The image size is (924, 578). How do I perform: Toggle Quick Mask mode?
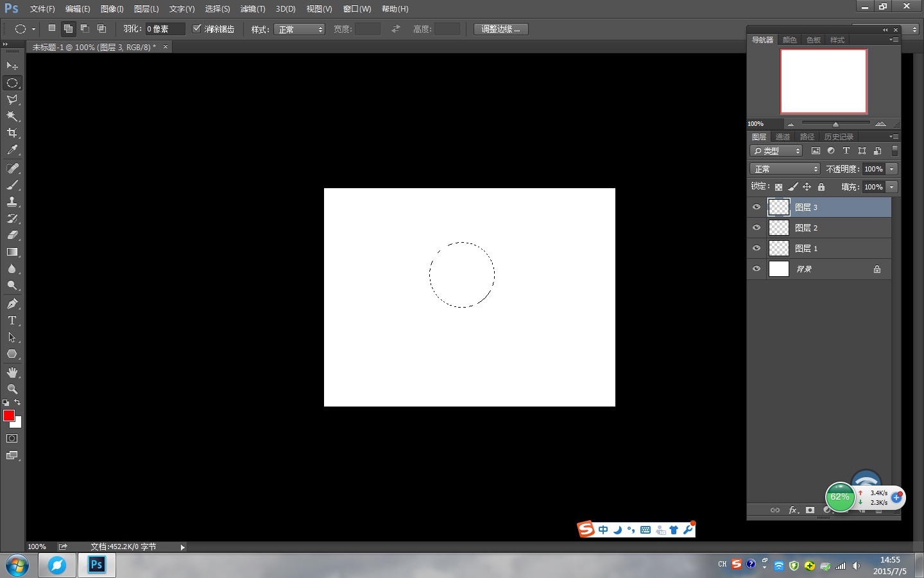(x=12, y=439)
